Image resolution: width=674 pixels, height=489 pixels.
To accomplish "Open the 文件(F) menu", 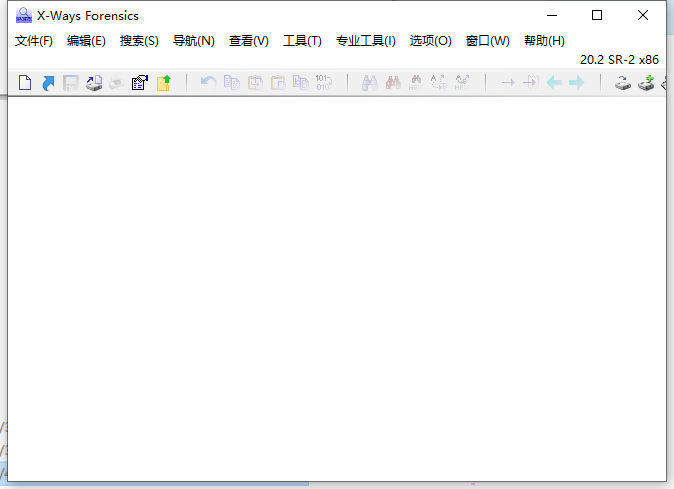I will coord(34,41).
